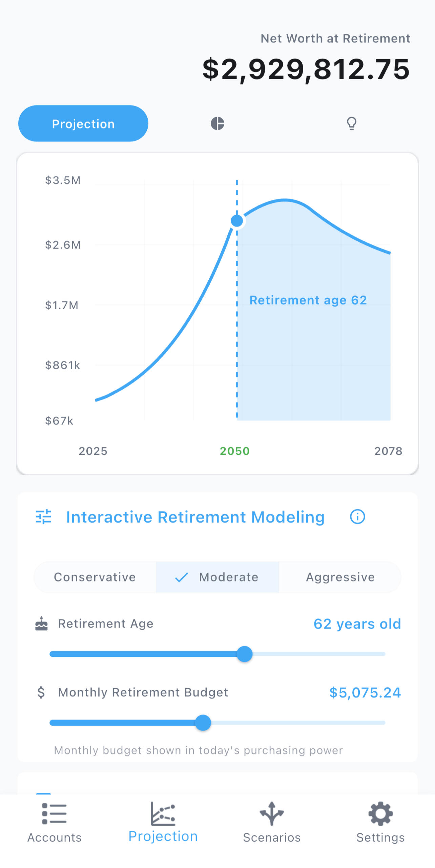Switch to the Projection chart tab
Image resolution: width=435 pixels, height=868 pixels.
coord(83,123)
